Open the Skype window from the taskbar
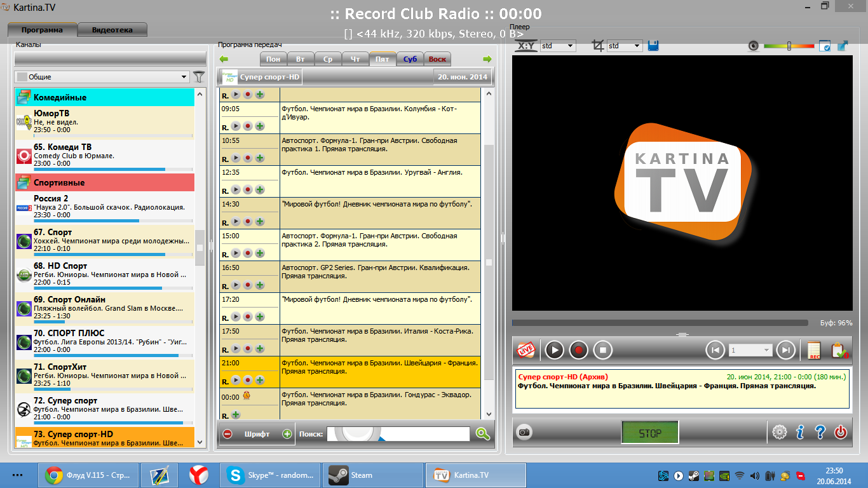The image size is (868, 488). [x=271, y=475]
